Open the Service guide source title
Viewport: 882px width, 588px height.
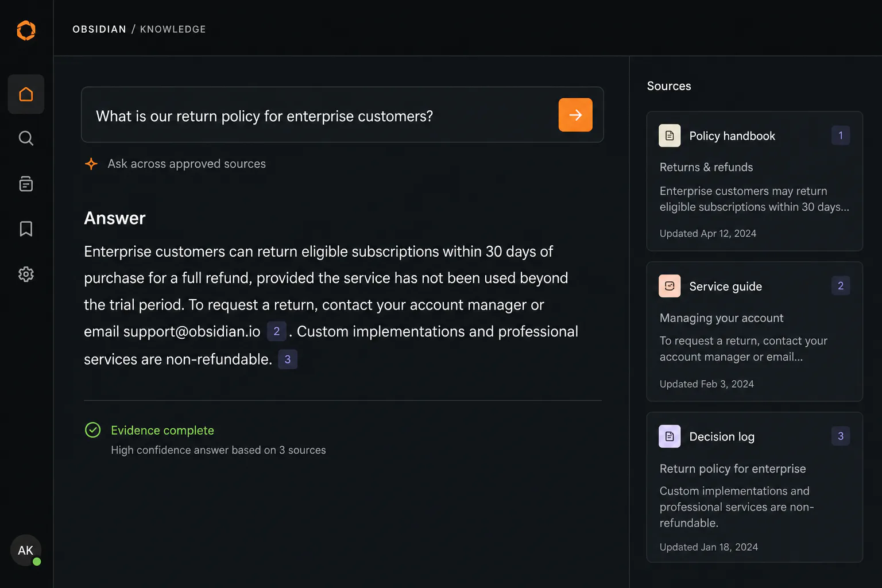pyautogui.click(x=726, y=287)
